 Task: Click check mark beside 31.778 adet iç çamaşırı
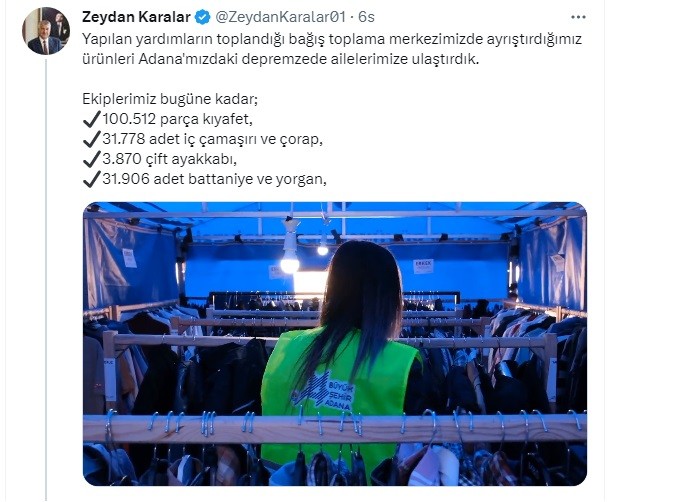point(91,139)
